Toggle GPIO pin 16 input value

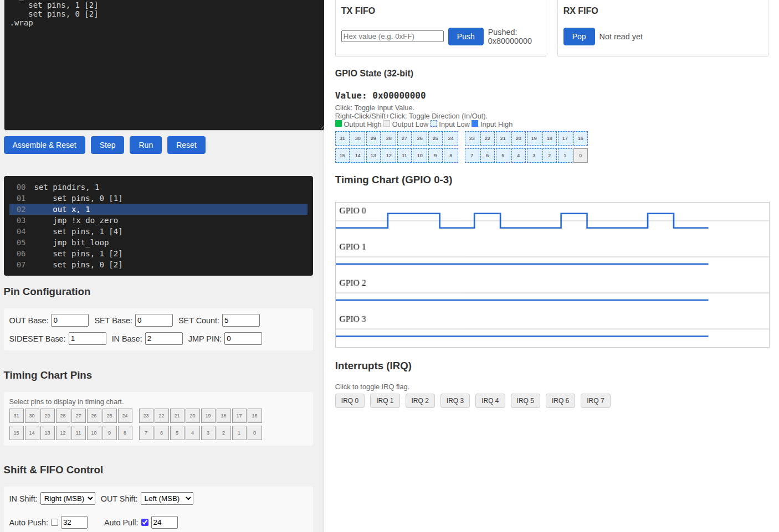[580, 138]
